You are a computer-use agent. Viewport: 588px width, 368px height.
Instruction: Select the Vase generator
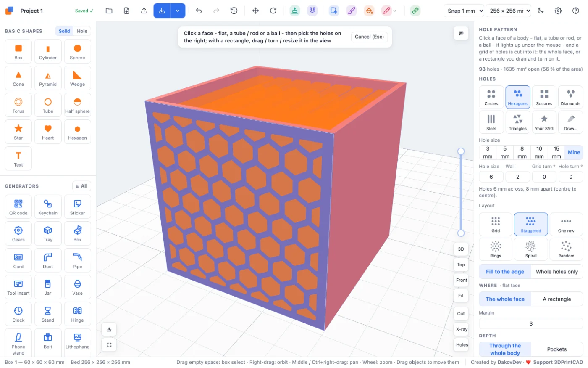77,287
